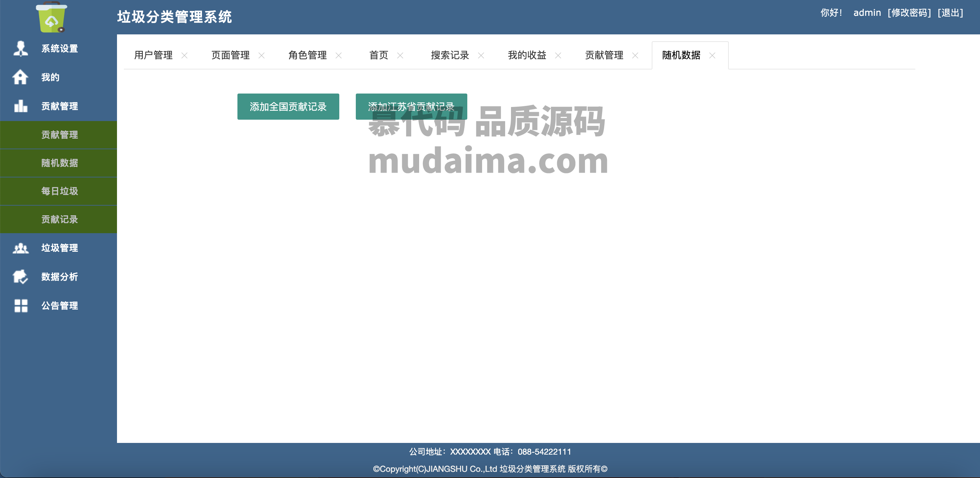Click the green trash bin logo
980x478 pixels.
52,17
